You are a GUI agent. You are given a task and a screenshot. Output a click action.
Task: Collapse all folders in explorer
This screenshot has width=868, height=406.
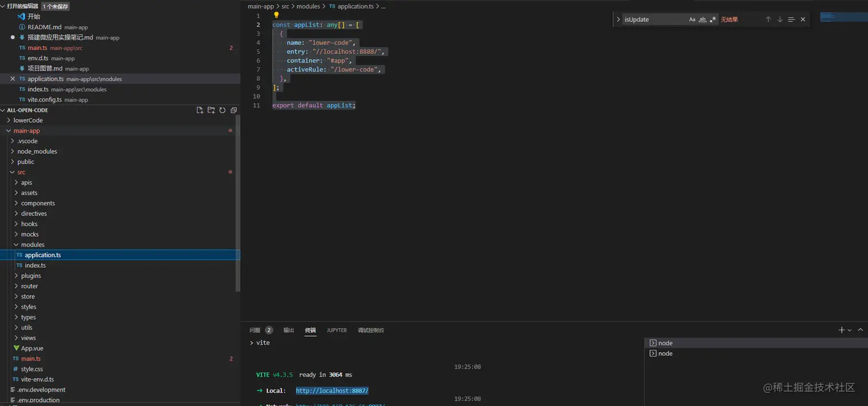[233, 110]
